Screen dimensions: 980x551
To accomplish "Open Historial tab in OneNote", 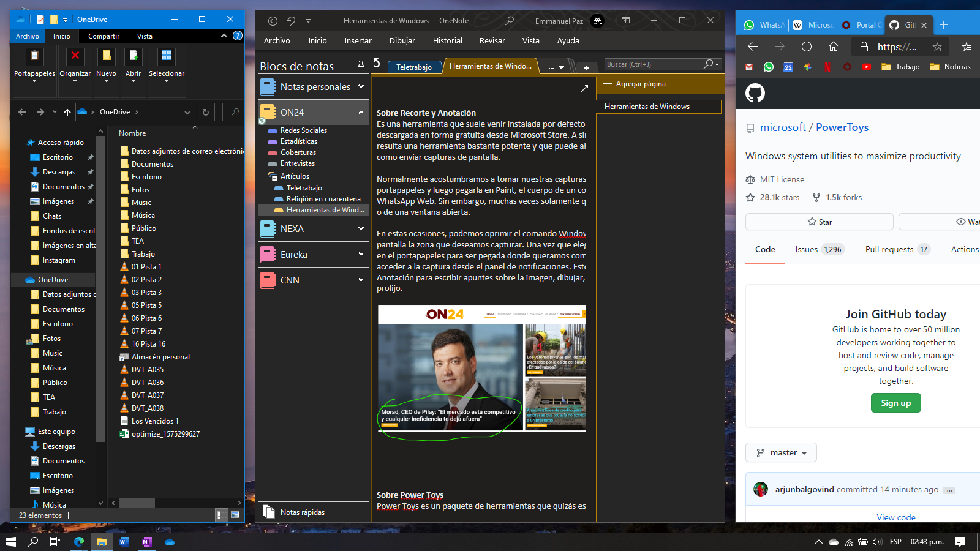I will [448, 41].
